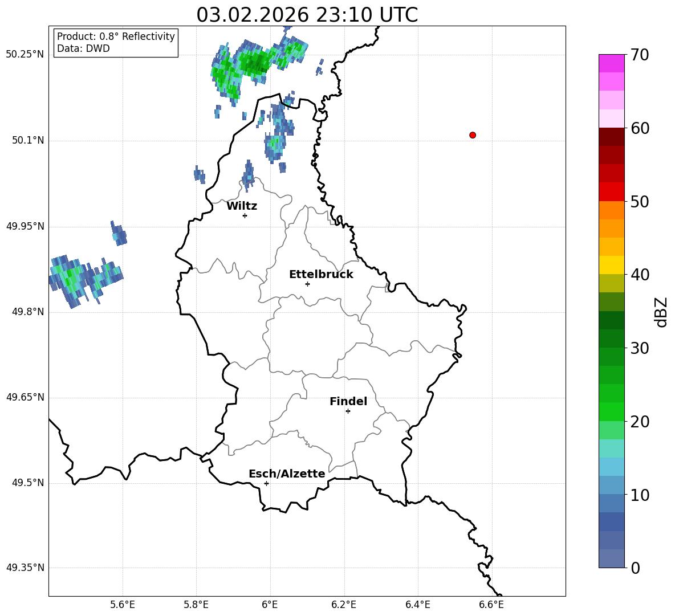Click the 49.65°N latitude label
675x616 pixels.
point(25,397)
